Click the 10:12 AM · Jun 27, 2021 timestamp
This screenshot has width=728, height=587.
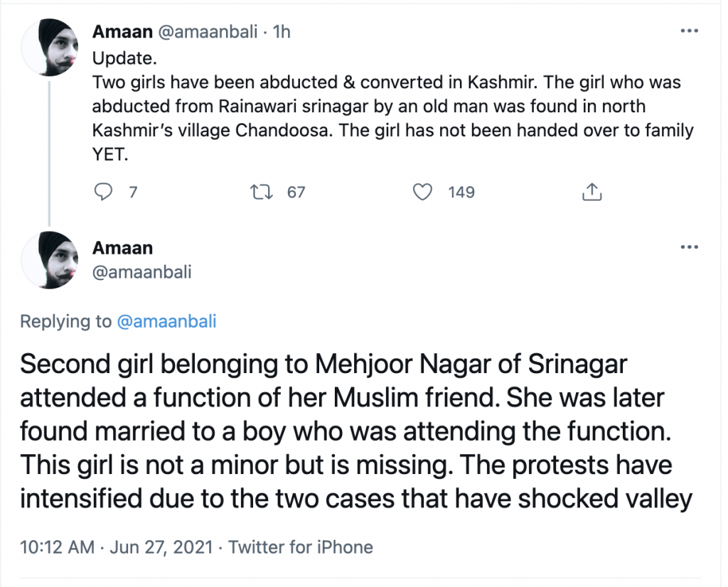tap(117, 547)
